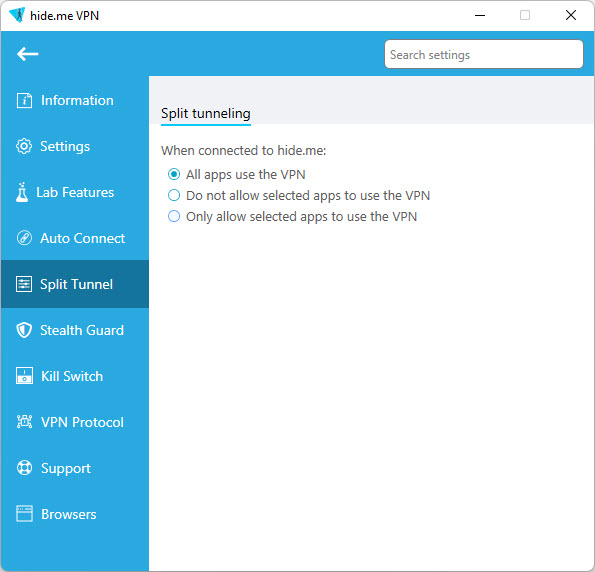
Task: Open the Information menu label
Action: 77,100
